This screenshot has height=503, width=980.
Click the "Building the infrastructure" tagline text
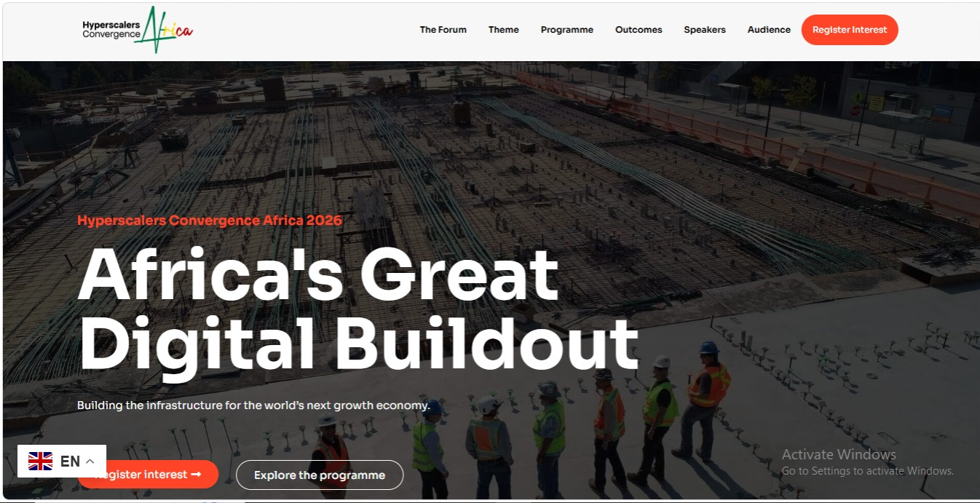coord(254,405)
